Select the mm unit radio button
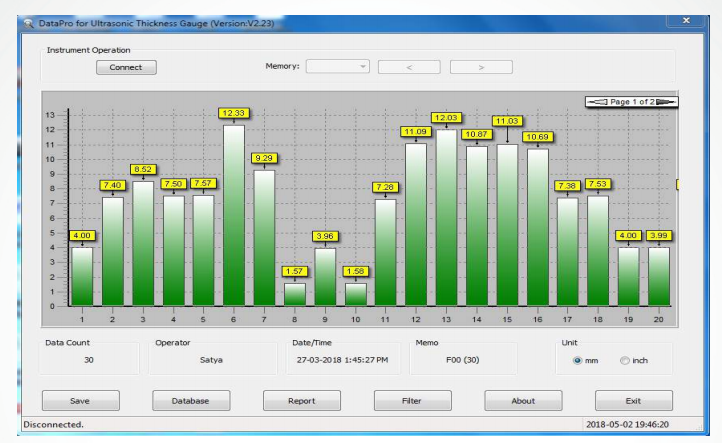Viewport: 722px width, 443px height. [x=577, y=360]
